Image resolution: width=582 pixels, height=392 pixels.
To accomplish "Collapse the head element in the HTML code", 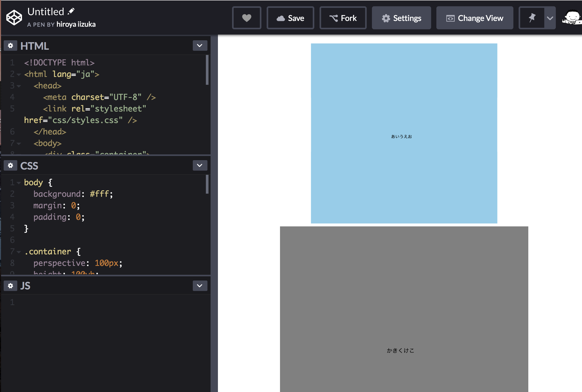I will click(18, 86).
